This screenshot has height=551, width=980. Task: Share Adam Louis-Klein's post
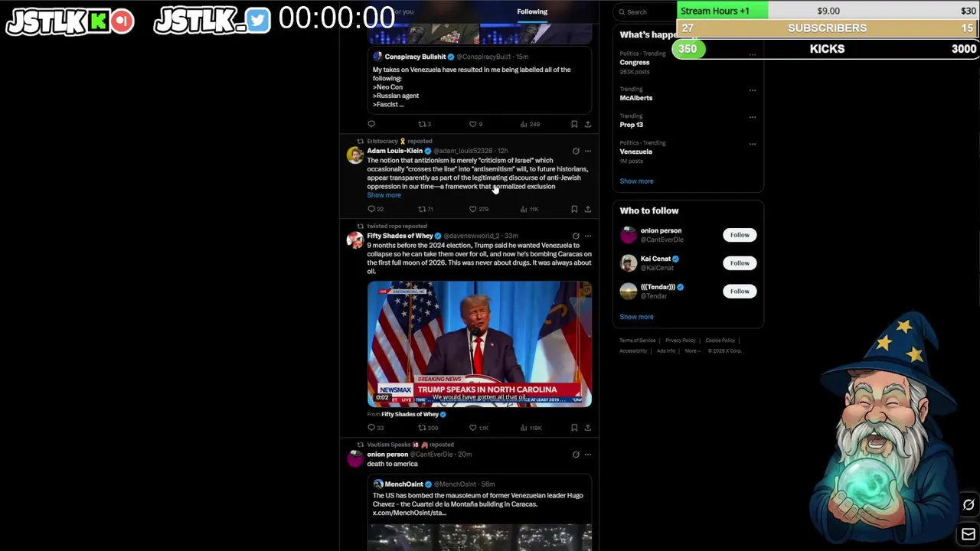[x=588, y=209]
